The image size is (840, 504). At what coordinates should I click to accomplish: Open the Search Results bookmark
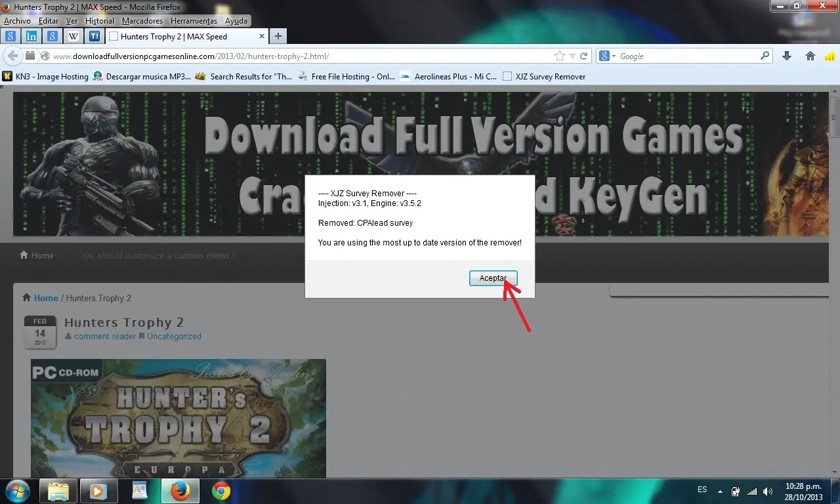click(x=245, y=77)
